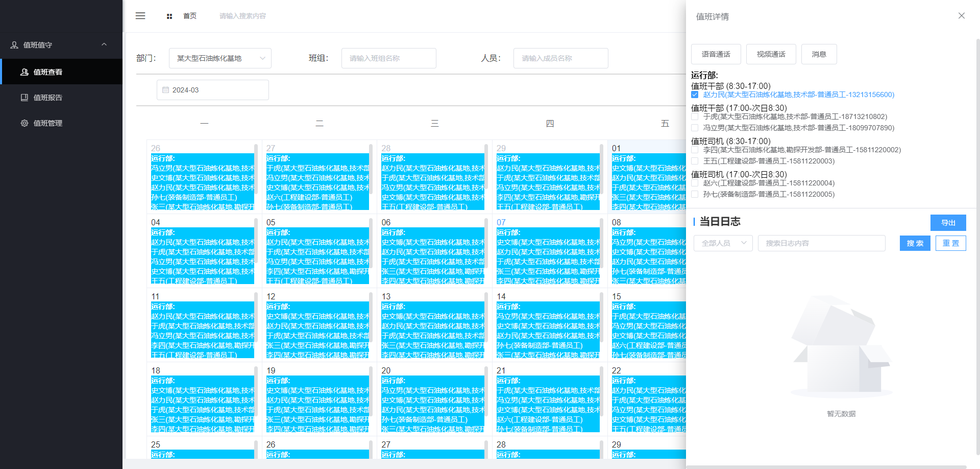This screenshot has height=469, width=980.
Task: Select the 孙七 night driver checkbox
Action: pyautogui.click(x=695, y=194)
